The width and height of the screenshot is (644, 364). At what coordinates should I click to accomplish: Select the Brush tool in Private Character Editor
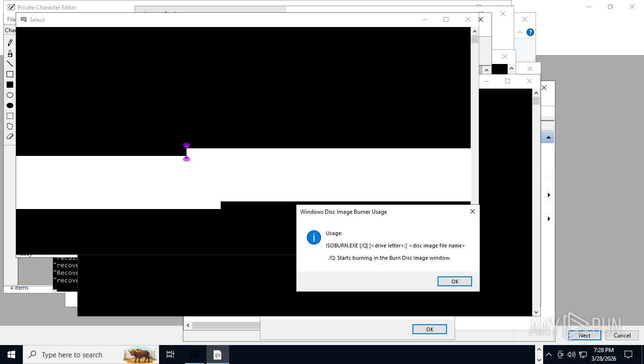click(x=10, y=53)
